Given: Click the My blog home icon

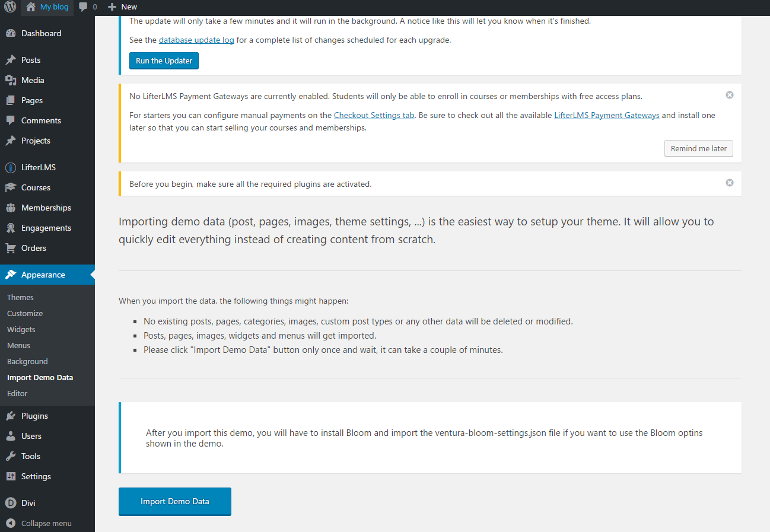Looking at the screenshot, I should coord(31,7).
